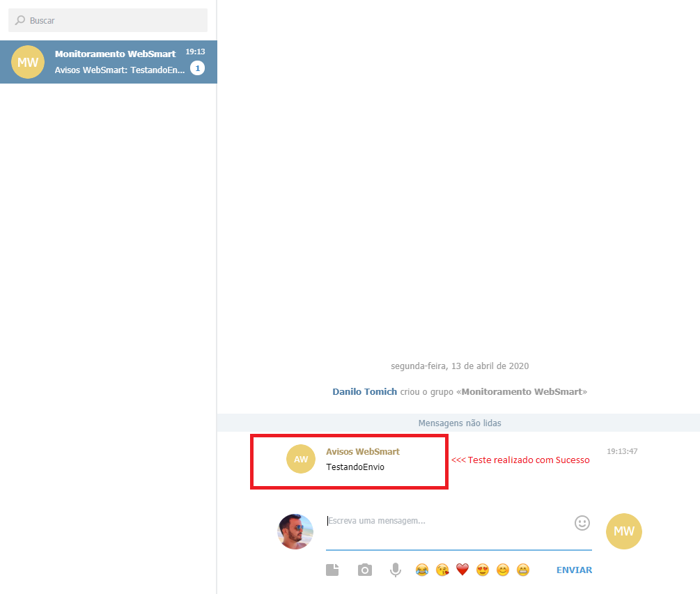Click the MW avatar in the chat list
This screenshot has width=700, height=594.
[x=28, y=62]
